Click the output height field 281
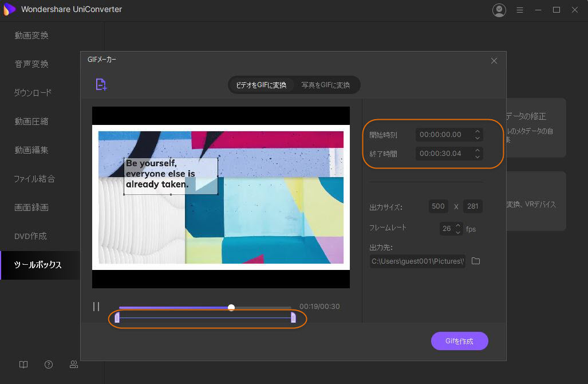Viewport: 588px width, 384px height. [x=472, y=206]
